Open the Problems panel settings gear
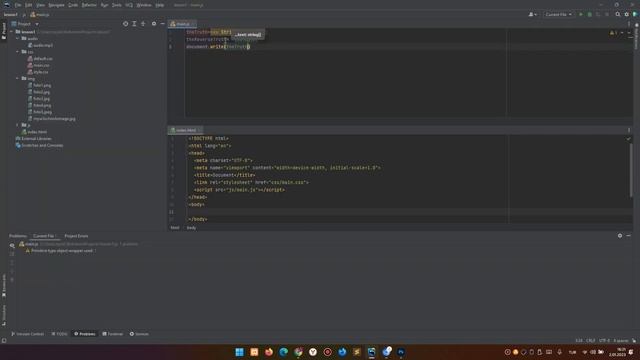The width and height of the screenshot is (640, 360). 620,236
